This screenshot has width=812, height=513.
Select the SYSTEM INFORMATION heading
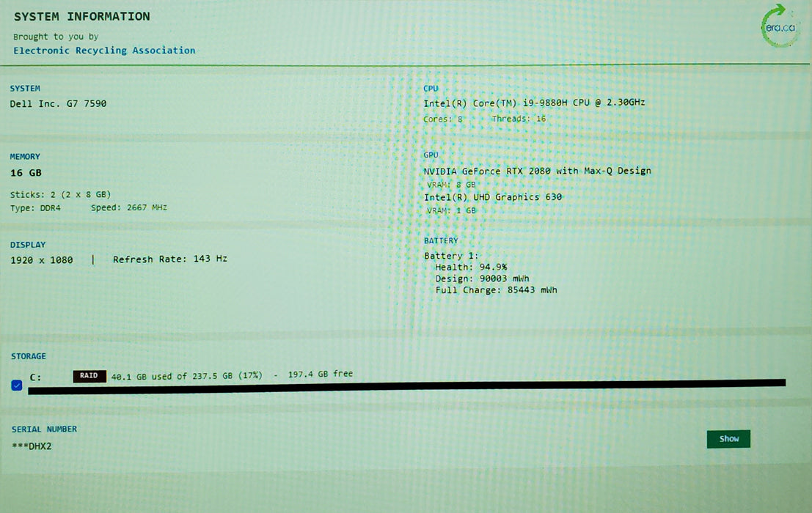82,17
